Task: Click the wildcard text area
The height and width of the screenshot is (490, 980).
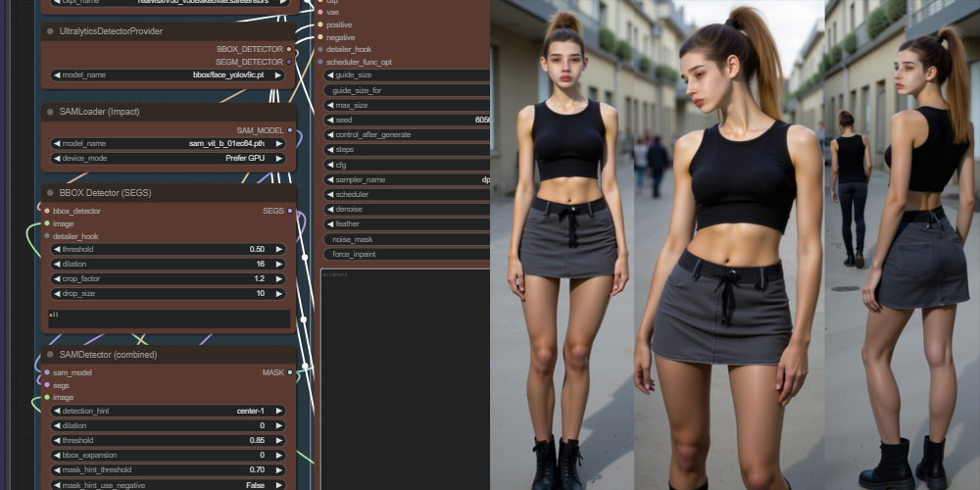Action: (x=405, y=379)
